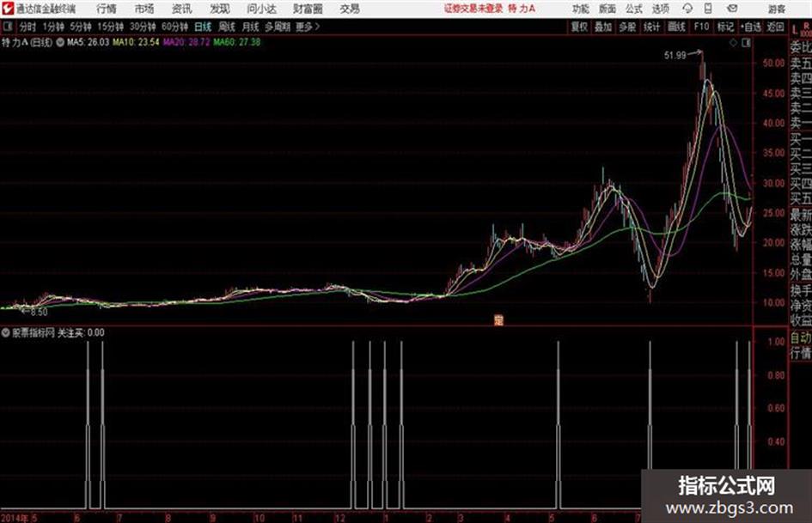Click the 通达信 red logo icon

[x=7, y=9]
